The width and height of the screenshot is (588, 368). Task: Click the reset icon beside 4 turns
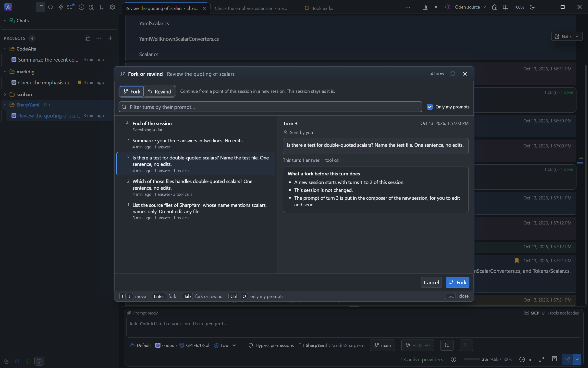point(453,74)
